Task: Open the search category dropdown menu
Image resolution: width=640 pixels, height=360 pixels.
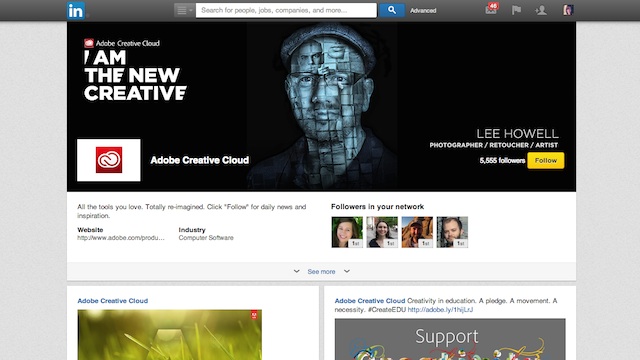Action: (184, 10)
